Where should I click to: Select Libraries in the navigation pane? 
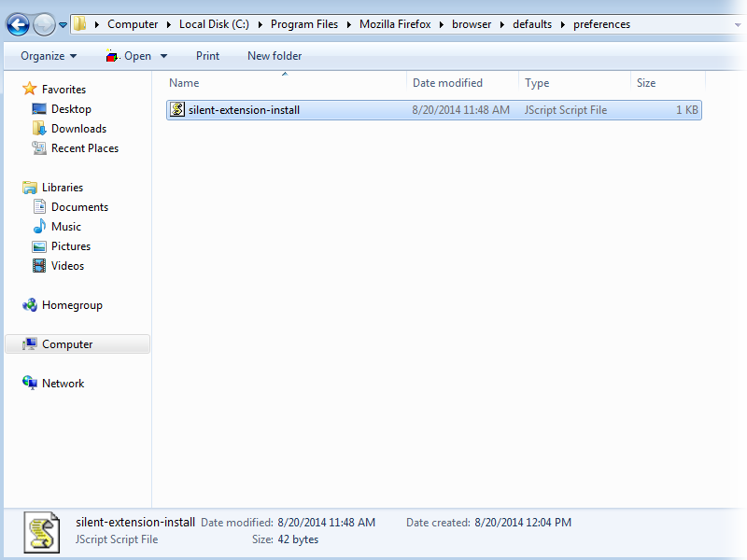coord(63,188)
